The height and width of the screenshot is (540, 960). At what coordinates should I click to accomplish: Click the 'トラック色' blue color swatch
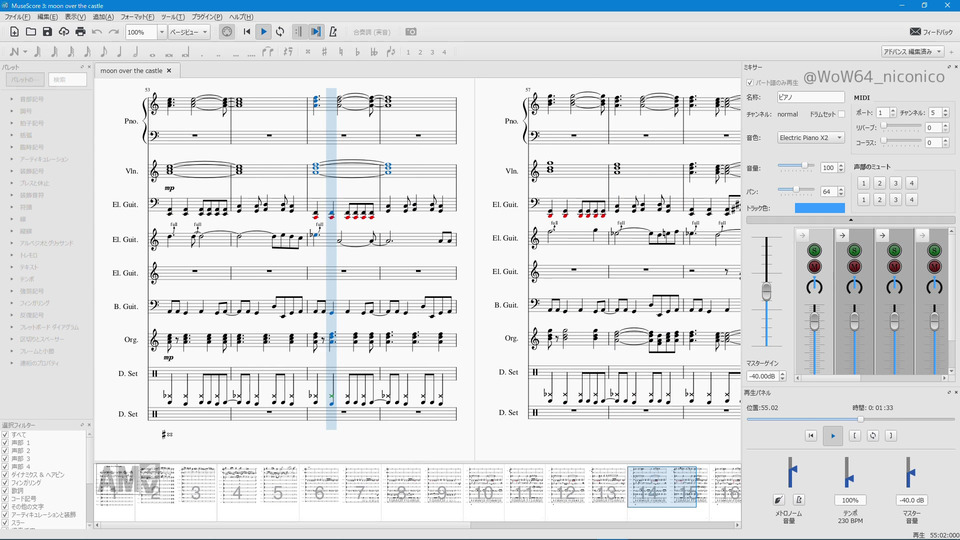tap(819, 208)
